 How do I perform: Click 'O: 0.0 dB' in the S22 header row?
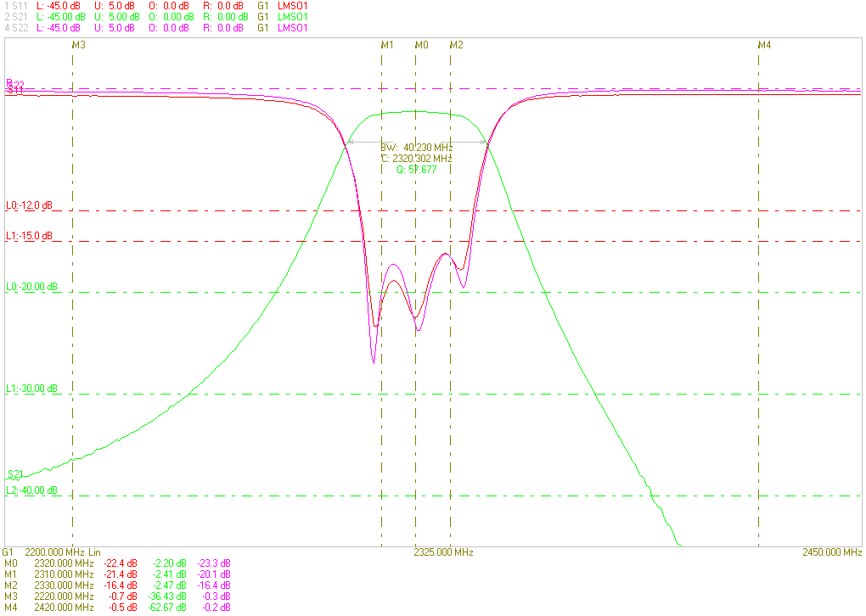click(169, 28)
